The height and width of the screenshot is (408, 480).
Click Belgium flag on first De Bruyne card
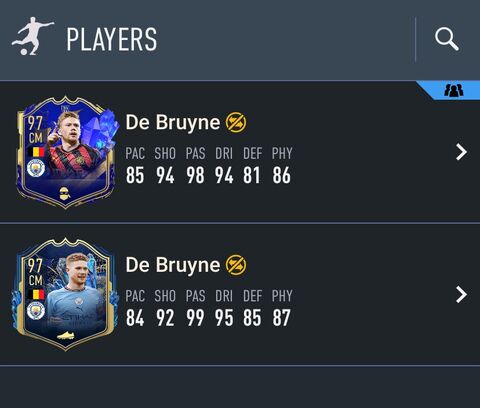pyautogui.click(x=36, y=152)
